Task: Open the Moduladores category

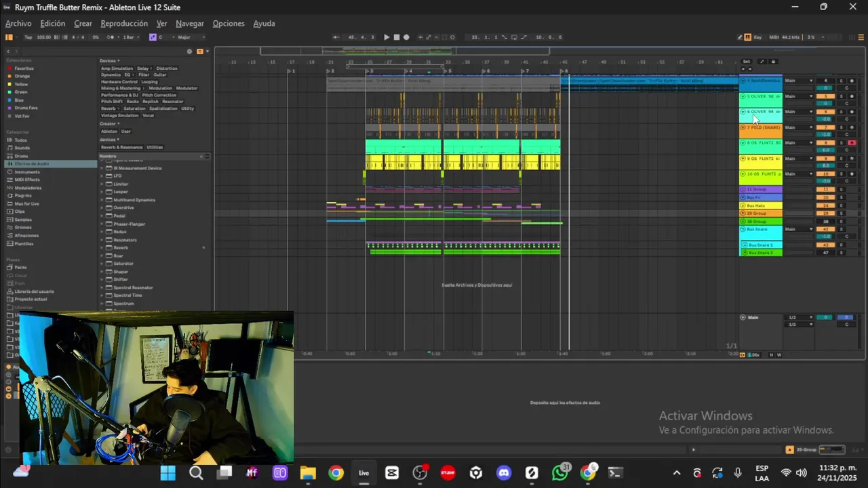Action: pyautogui.click(x=28, y=188)
